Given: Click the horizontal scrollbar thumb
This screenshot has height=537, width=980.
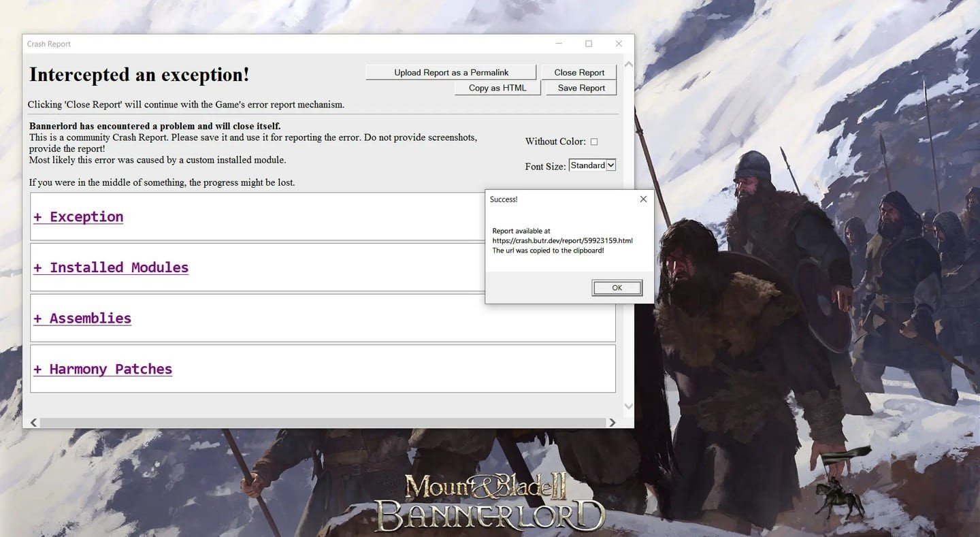Looking at the screenshot, I should (x=323, y=423).
